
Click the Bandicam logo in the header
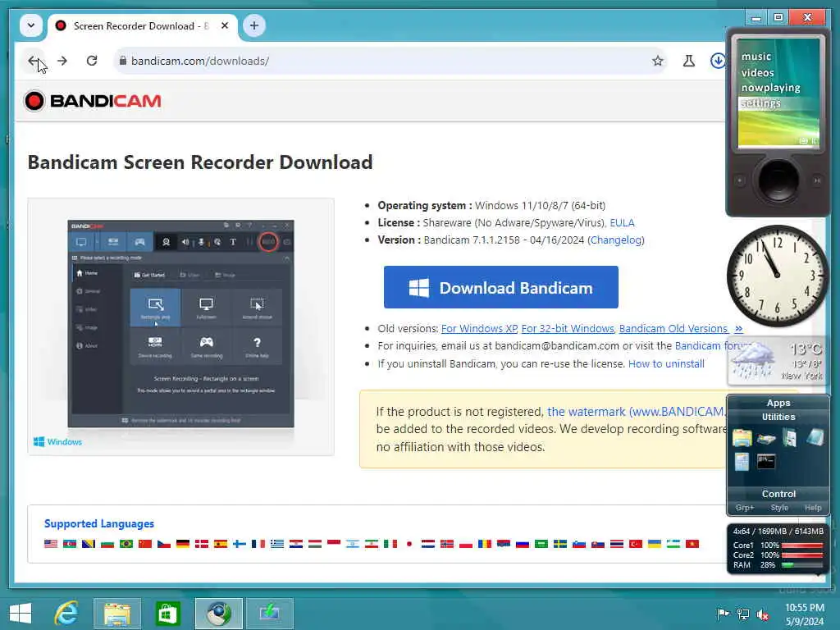coord(93,101)
